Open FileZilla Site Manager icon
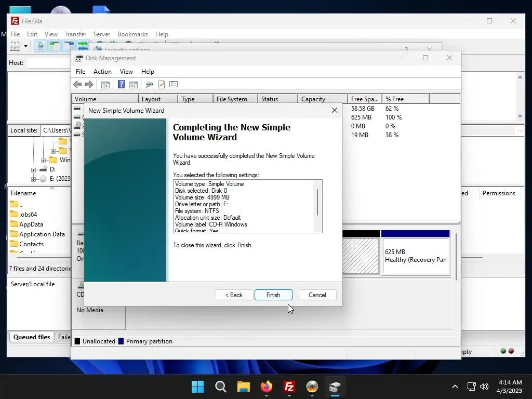Viewport: 532px width, 399px height. tap(15, 46)
